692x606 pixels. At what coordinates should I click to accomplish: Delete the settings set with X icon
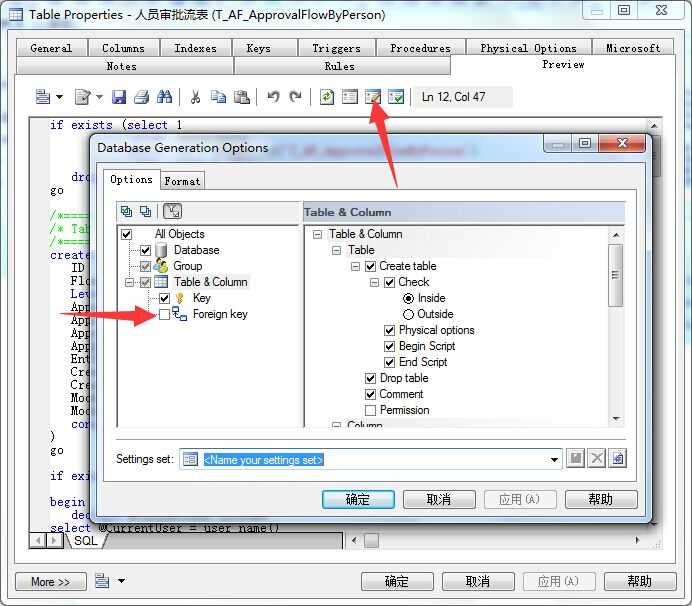tap(597, 459)
